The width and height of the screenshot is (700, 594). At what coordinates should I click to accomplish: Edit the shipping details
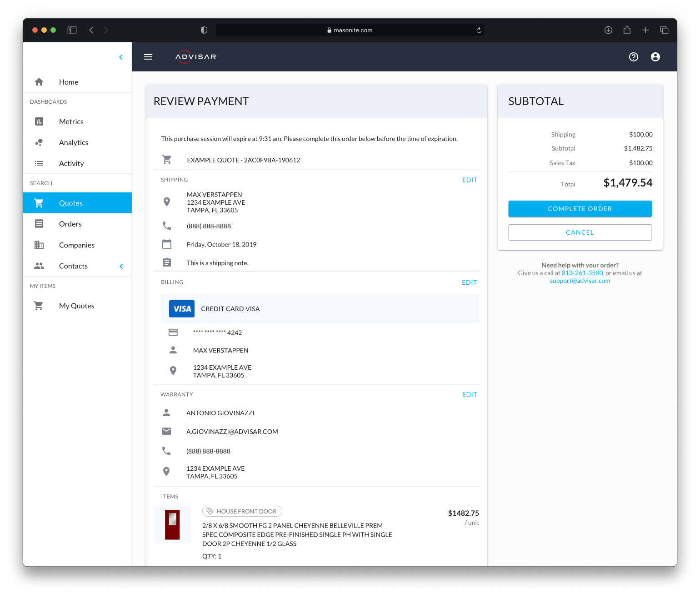470,180
